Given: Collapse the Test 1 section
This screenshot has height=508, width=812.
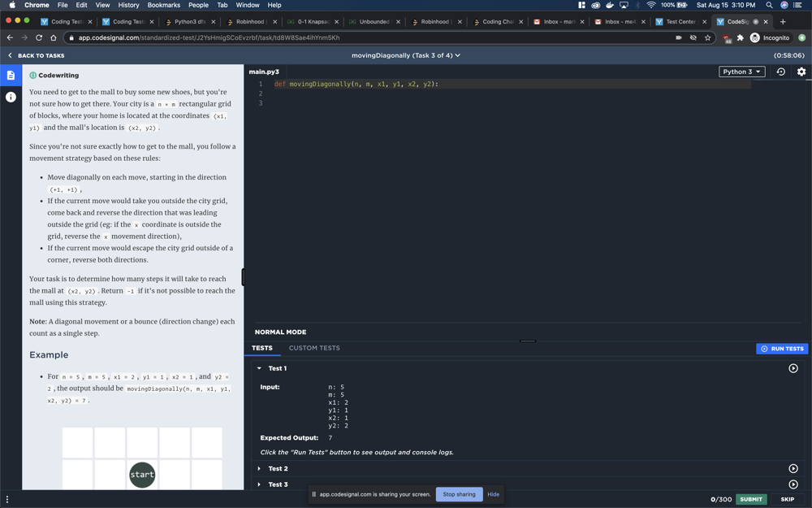Looking at the screenshot, I should click(x=259, y=368).
